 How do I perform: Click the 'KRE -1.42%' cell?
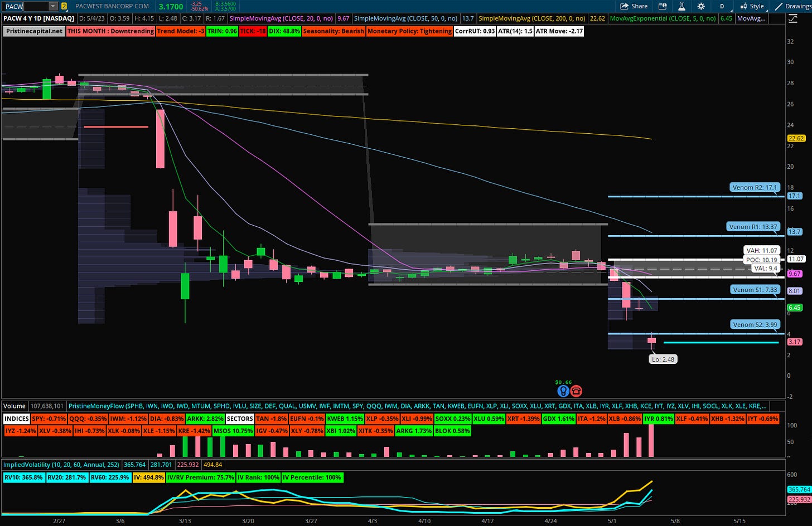pyautogui.click(x=195, y=431)
